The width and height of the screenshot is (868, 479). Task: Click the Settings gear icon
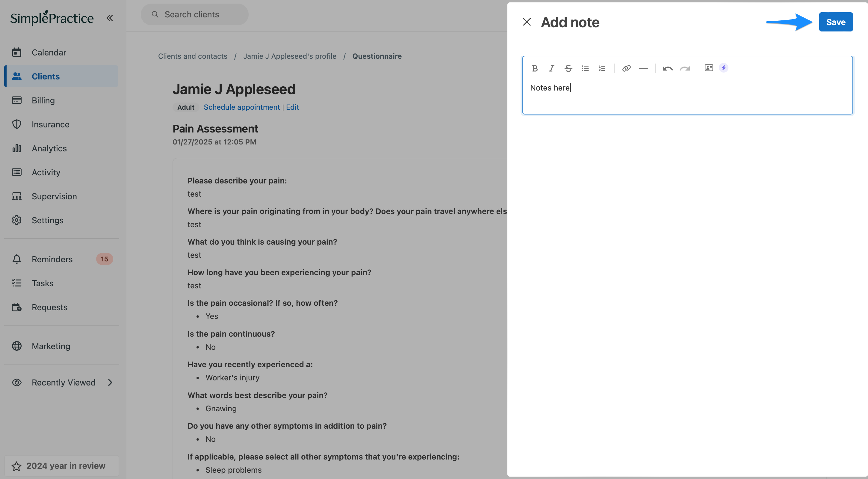click(x=16, y=220)
